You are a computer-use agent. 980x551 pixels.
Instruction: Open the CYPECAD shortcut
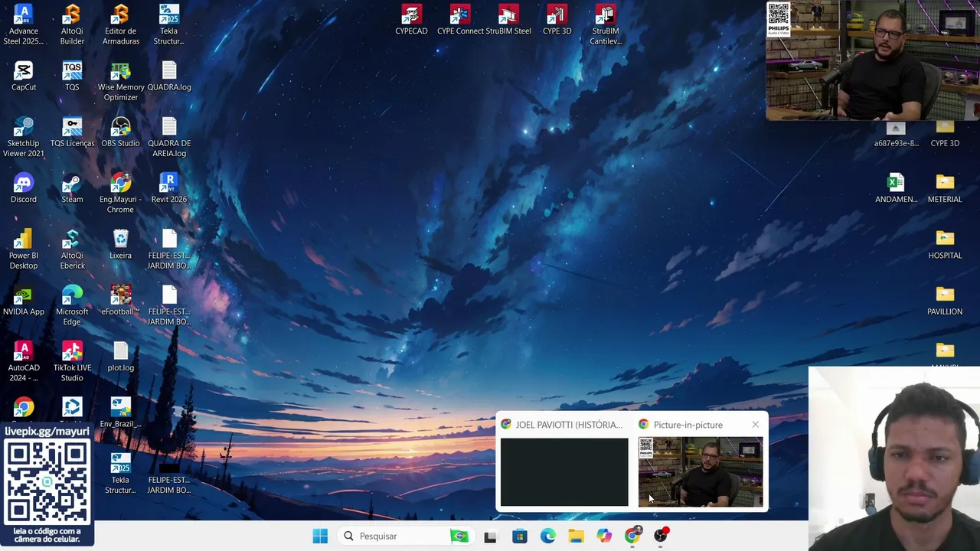411,21
